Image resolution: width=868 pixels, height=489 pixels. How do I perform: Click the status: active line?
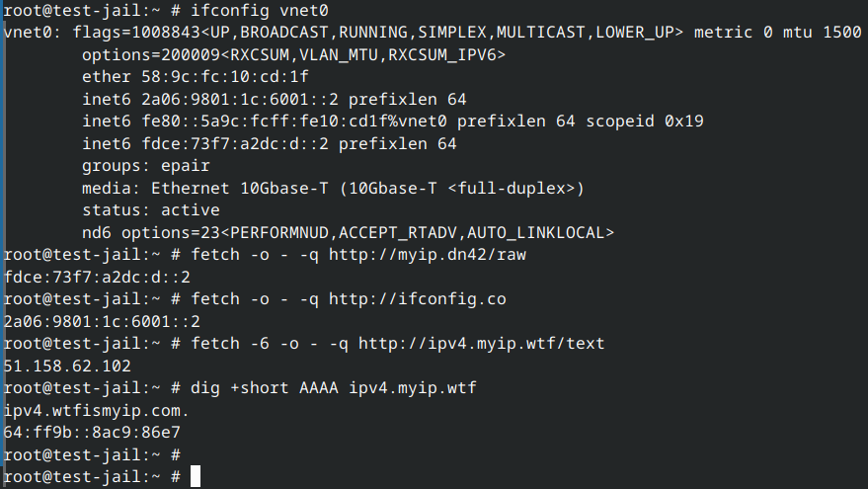pyautogui.click(x=150, y=210)
